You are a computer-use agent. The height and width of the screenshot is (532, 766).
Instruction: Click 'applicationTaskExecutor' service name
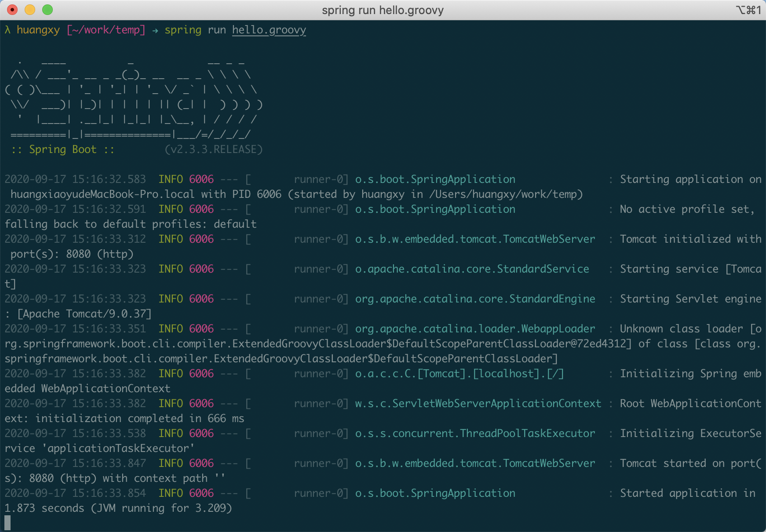pyautogui.click(x=118, y=448)
